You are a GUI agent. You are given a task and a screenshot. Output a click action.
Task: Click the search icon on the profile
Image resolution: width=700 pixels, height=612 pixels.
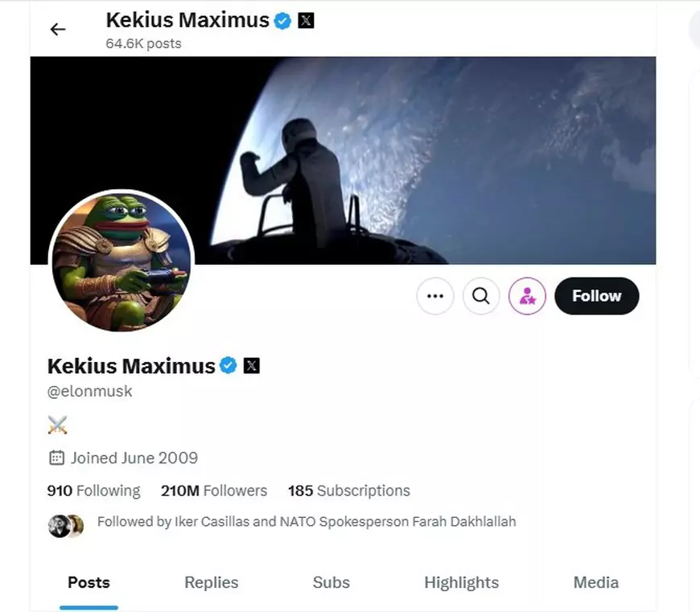pyautogui.click(x=481, y=296)
